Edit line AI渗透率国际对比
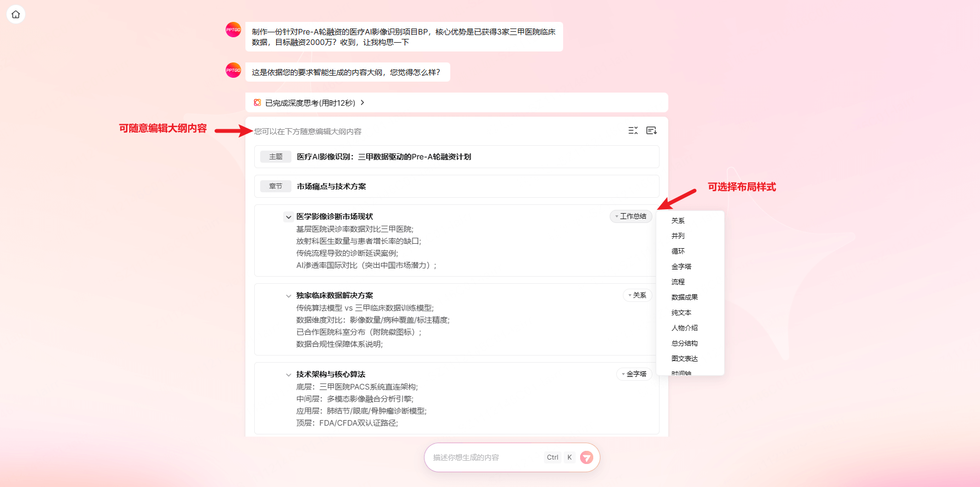The width and height of the screenshot is (980, 487). [366, 265]
